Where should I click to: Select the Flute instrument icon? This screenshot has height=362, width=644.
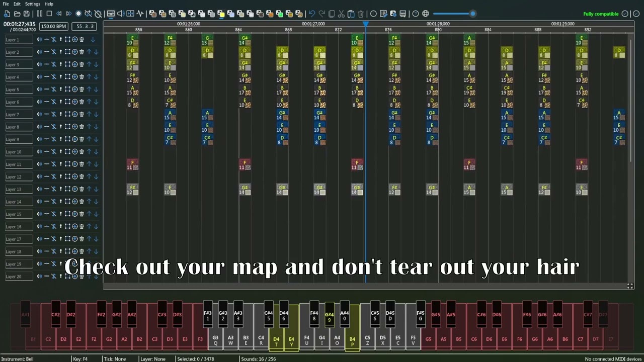coord(211,14)
